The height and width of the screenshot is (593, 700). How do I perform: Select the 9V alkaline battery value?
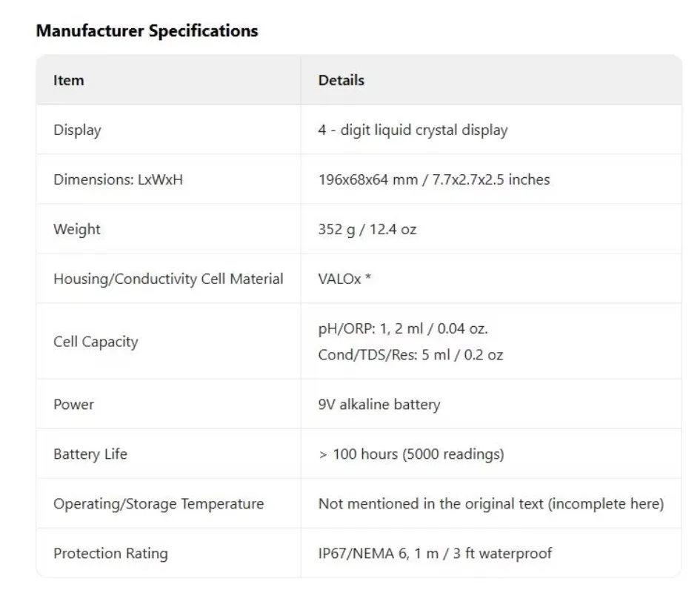379,405
